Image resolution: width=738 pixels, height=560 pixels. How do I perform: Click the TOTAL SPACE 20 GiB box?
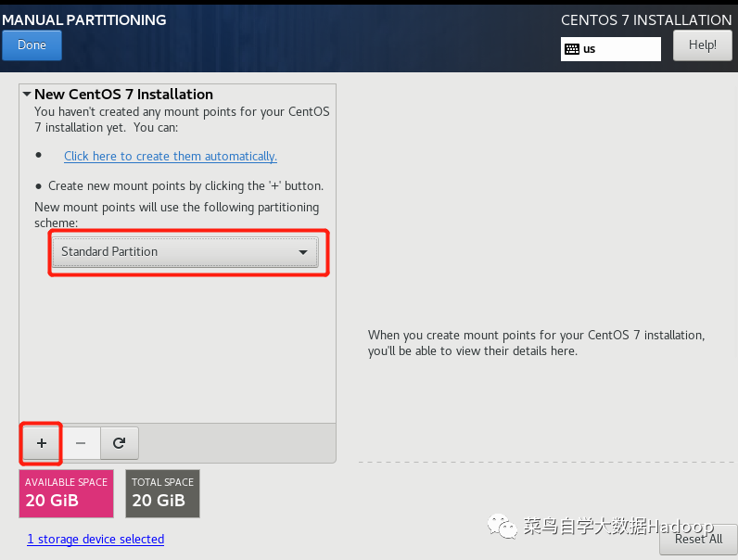(162, 493)
